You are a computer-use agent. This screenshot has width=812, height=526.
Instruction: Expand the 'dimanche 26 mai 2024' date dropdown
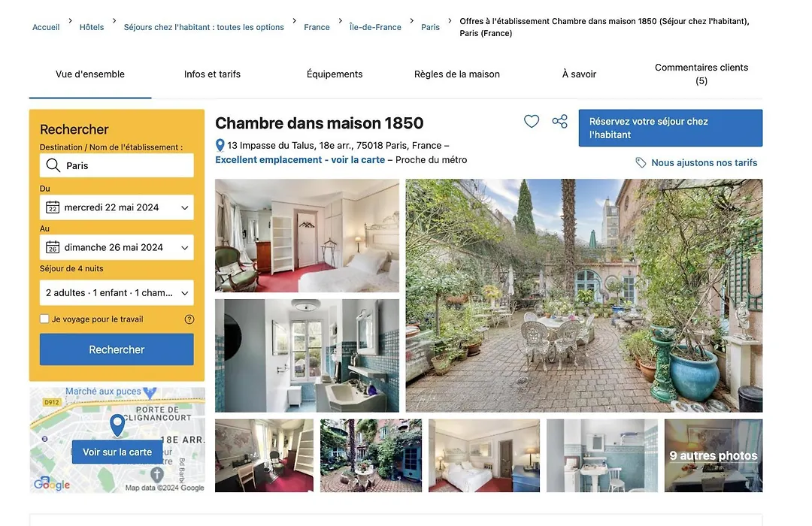click(117, 247)
